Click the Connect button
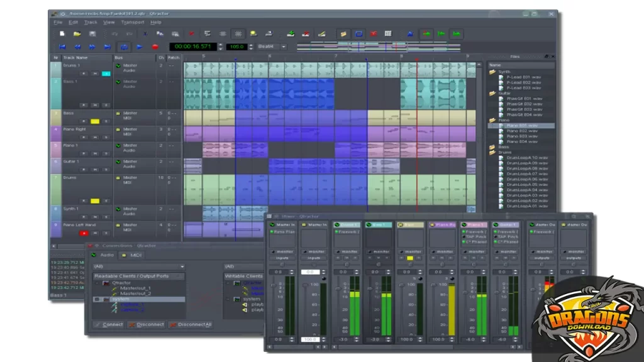Viewport: 644px width, 362px height. pyautogui.click(x=109, y=325)
